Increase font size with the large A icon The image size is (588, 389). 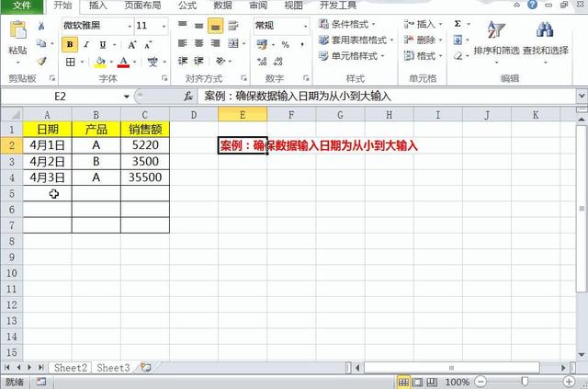click(132, 45)
